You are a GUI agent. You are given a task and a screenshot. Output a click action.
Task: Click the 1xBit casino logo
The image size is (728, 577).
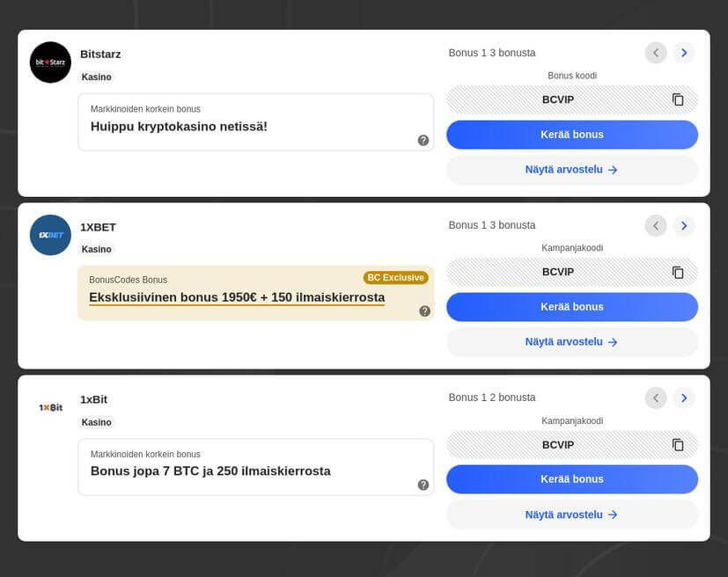tap(50, 407)
